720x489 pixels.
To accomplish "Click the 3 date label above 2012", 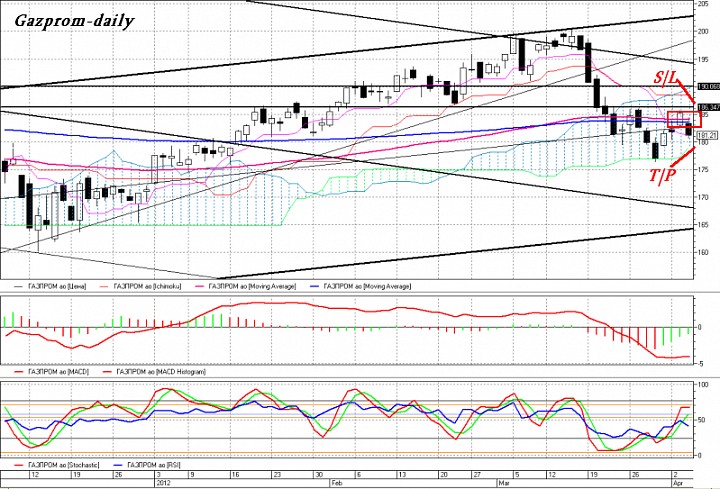I will [159, 475].
